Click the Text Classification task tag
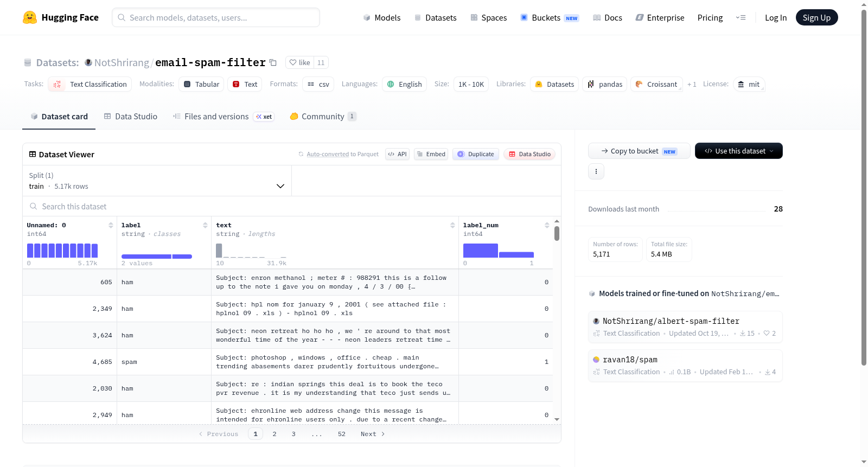The height and width of the screenshot is (467, 868). click(90, 84)
